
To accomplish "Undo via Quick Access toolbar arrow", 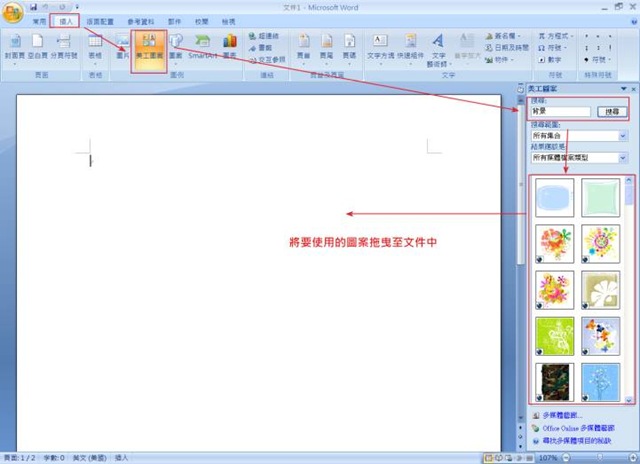I will point(47,7).
